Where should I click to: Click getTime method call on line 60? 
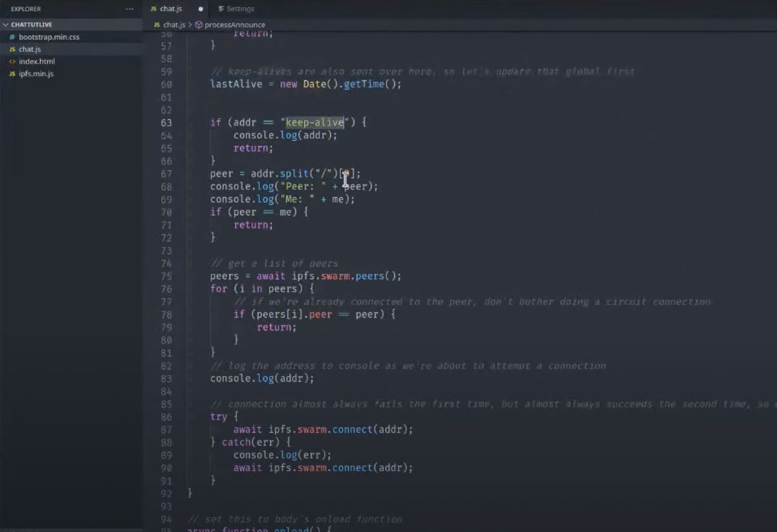click(x=364, y=84)
